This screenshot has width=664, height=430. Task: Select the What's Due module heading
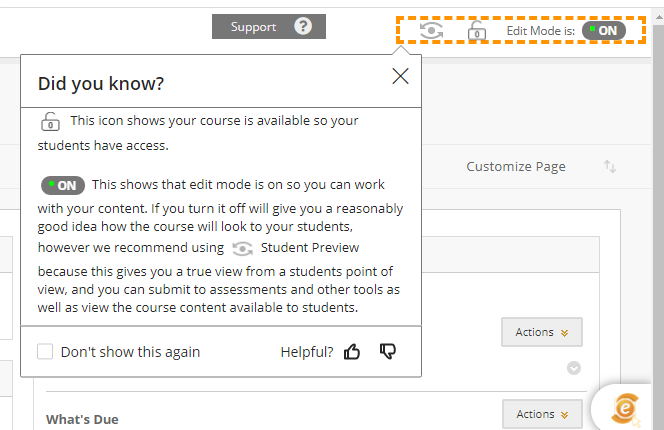pos(82,419)
